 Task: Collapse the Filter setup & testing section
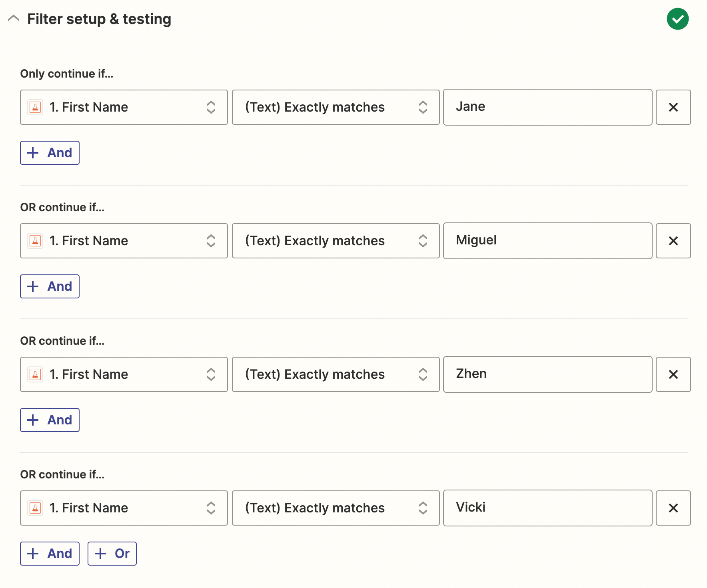coord(14,19)
